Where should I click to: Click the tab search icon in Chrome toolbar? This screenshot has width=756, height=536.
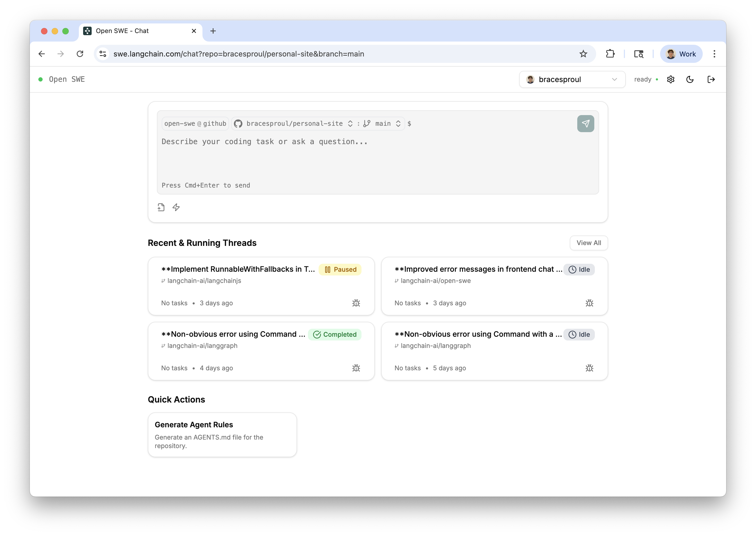tap(639, 54)
